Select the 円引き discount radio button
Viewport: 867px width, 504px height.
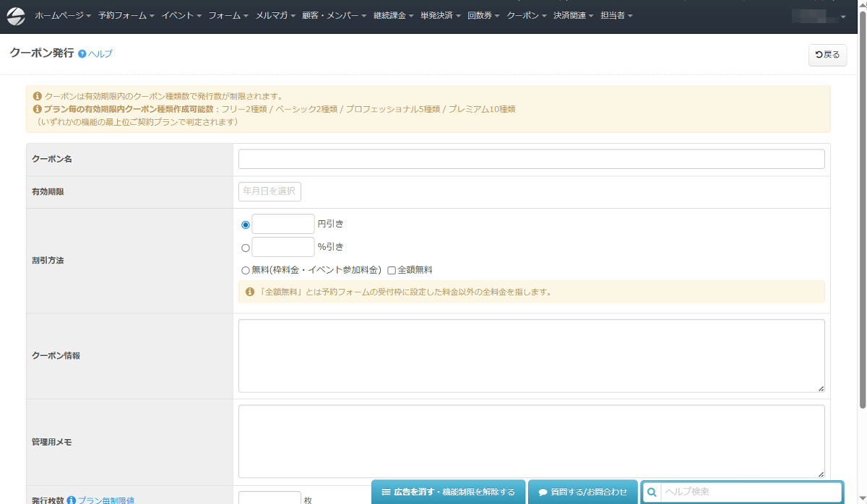click(x=246, y=225)
